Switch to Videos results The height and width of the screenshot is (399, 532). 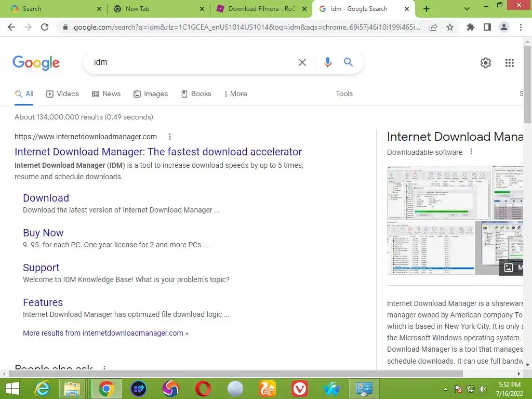[x=63, y=94]
